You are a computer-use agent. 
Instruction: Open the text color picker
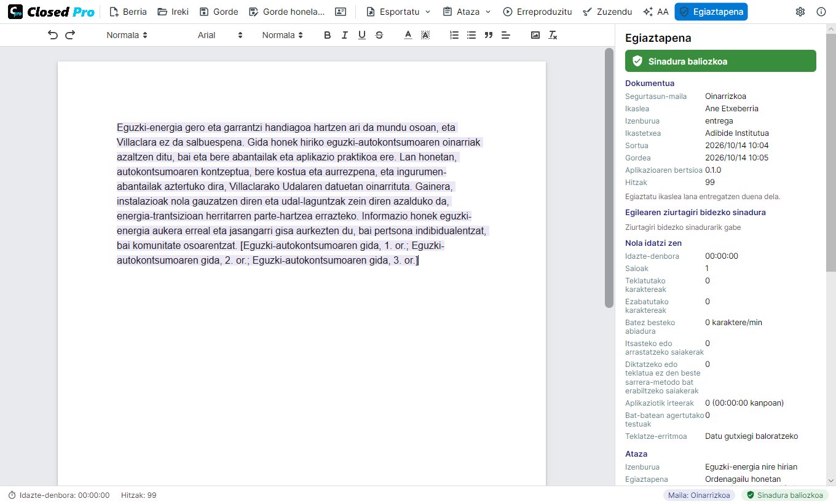(408, 35)
